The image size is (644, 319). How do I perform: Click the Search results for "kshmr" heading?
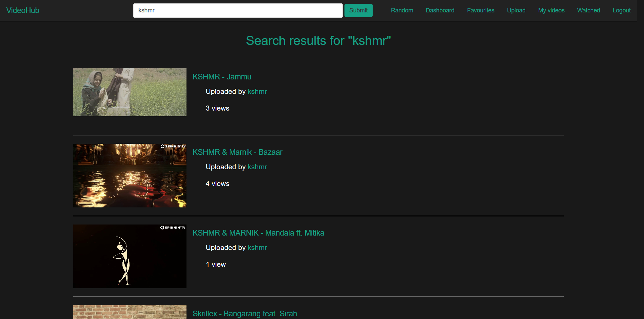(318, 41)
